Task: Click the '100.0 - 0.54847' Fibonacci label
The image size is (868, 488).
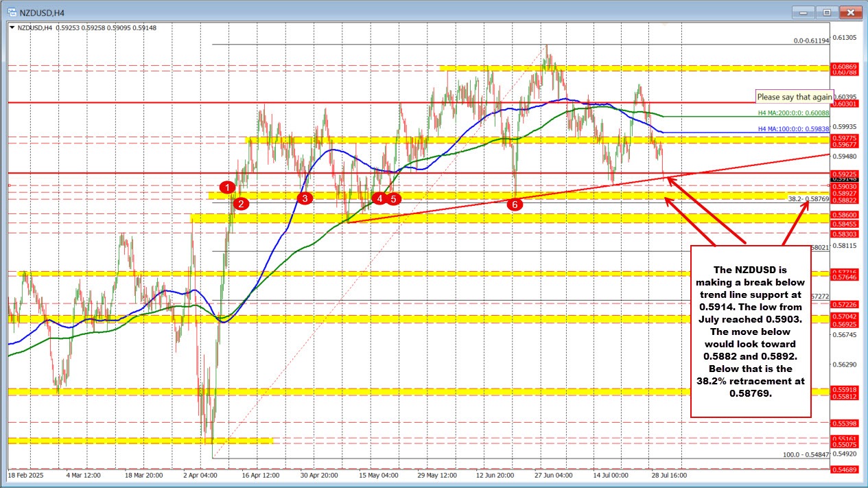Action: [807, 454]
